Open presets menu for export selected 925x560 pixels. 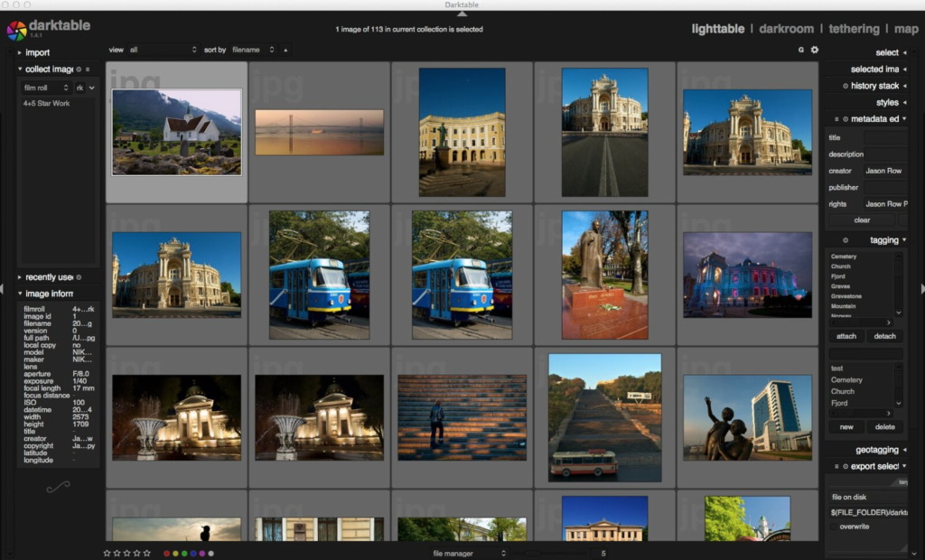pyautogui.click(x=836, y=466)
